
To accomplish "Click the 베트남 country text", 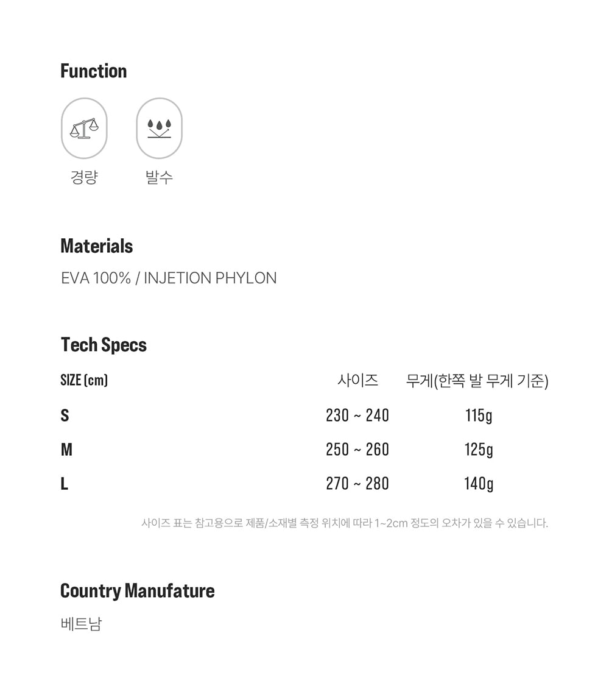I will 81,624.
